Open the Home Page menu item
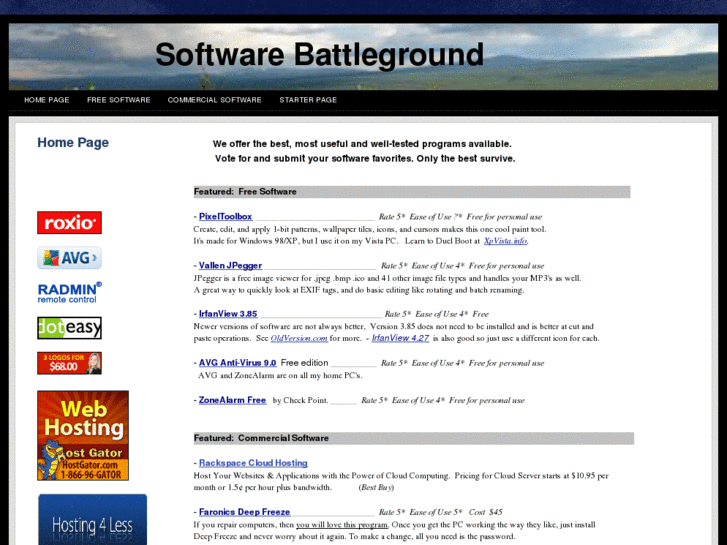727x545 pixels. pos(47,100)
